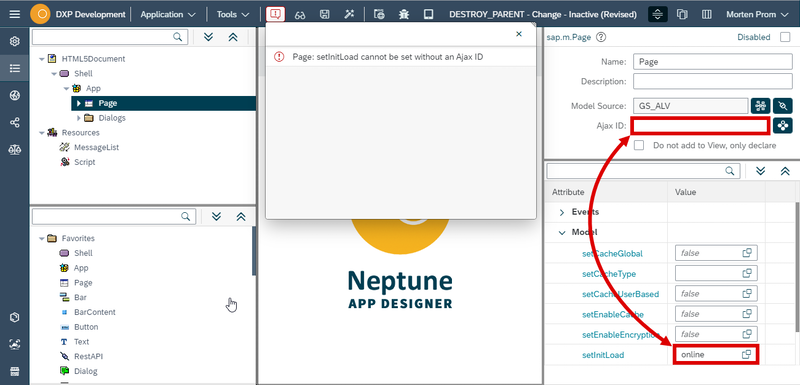Select BarContent in Favorites list
Image resolution: width=800 pixels, height=385 pixels.
(x=95, y=312)
